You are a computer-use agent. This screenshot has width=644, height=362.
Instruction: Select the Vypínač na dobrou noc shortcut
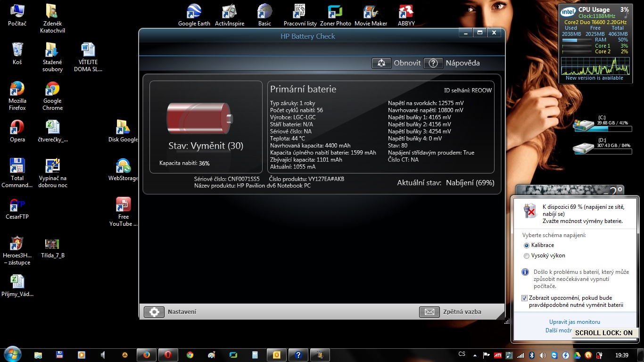[x=52, y=173]
